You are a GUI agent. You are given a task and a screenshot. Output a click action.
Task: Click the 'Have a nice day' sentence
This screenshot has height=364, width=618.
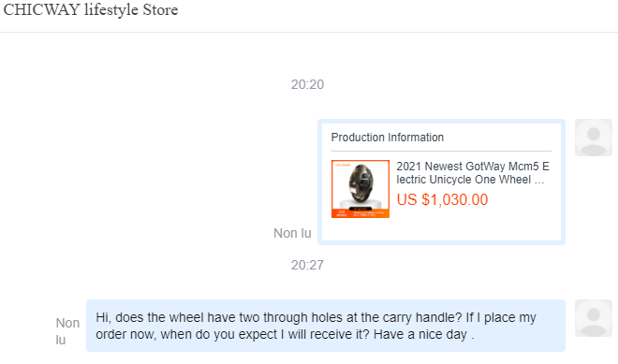click(x=423, y=334)
